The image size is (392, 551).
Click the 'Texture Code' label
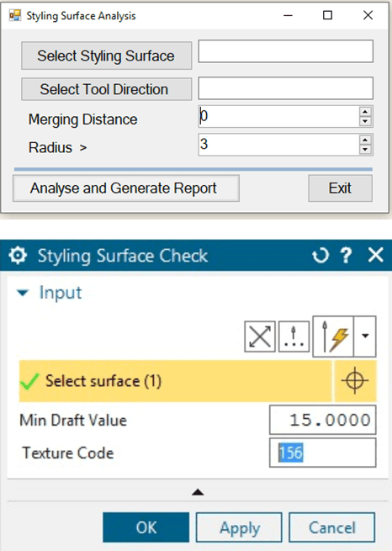[68, 453]
